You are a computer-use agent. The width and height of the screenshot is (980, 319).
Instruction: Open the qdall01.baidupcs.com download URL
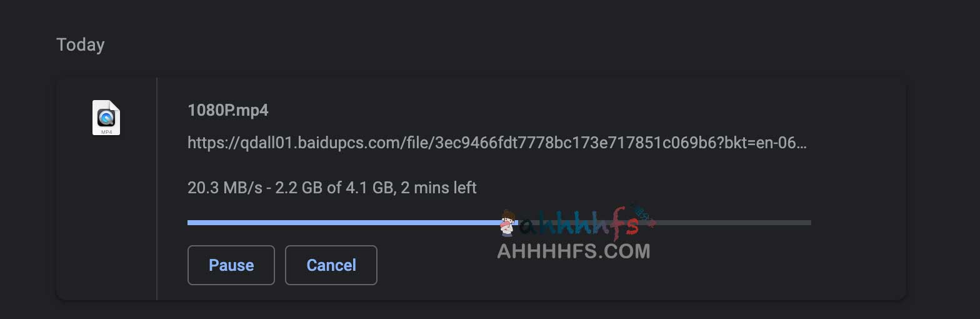497,143
